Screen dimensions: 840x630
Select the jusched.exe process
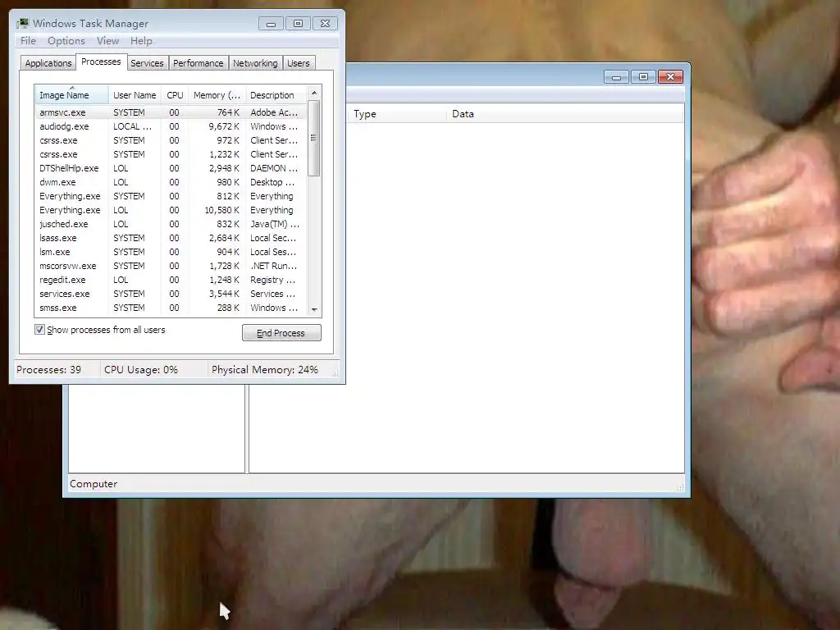tap(171, 224)
